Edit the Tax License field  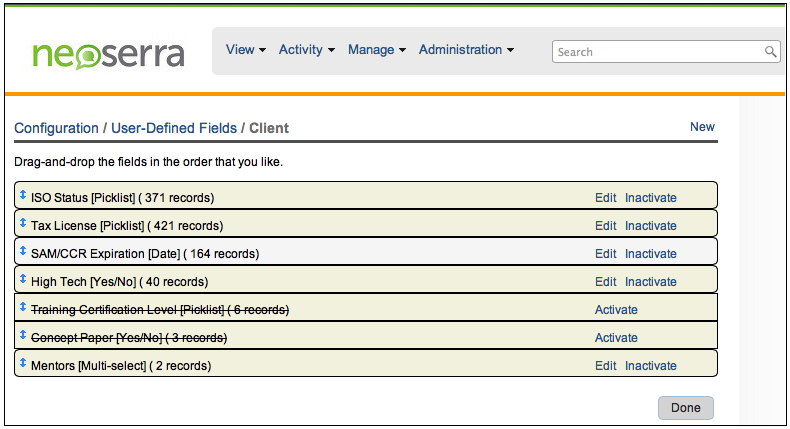coord(606,226)
